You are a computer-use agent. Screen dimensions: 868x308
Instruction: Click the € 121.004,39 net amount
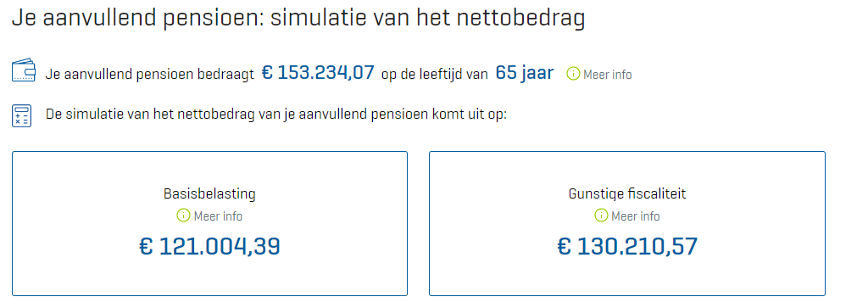[210, 247]
